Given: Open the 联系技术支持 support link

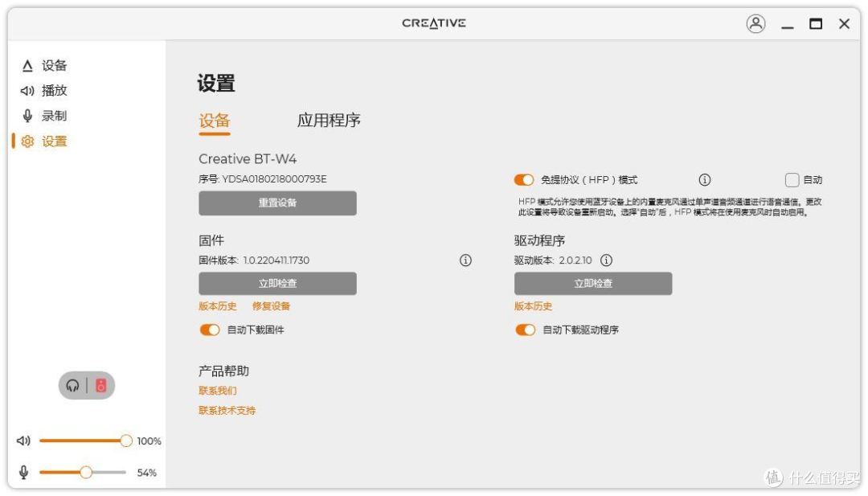Looking at the screenshot, I should [227, 411].
